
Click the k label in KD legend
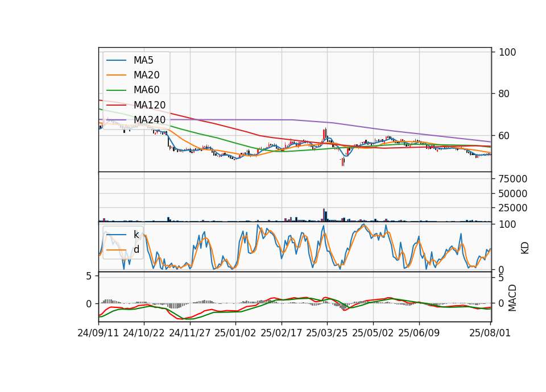pyautogui.click(x=136, y=235)
